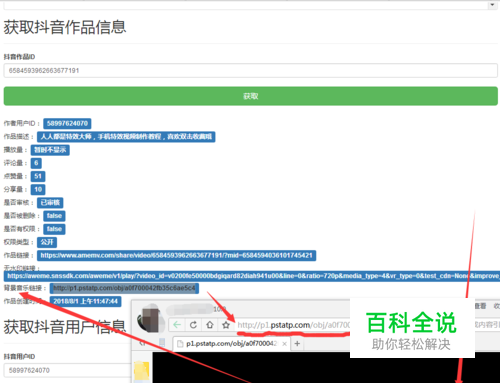Click the 播放量 value badge
The height and width of the screenshot is (383, 500).
[50, 150]
